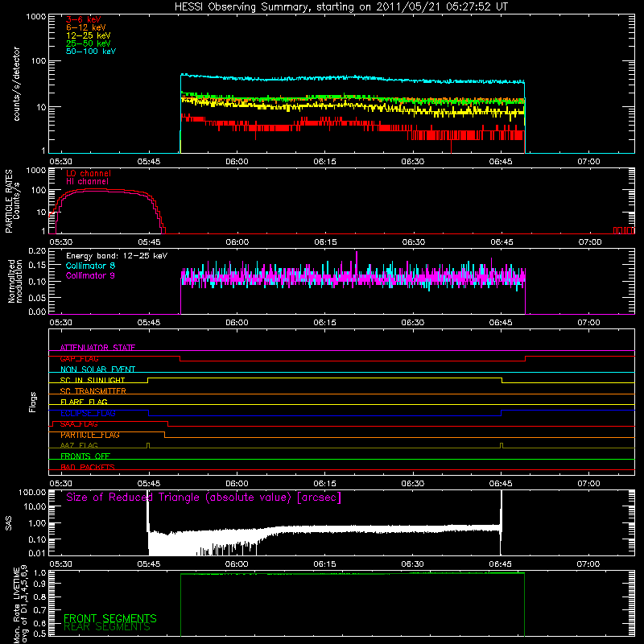The width and height of the screenshot is (644, 644).
Task: Click the vertical Flags axis title
Action: click(x=33, y=402)
